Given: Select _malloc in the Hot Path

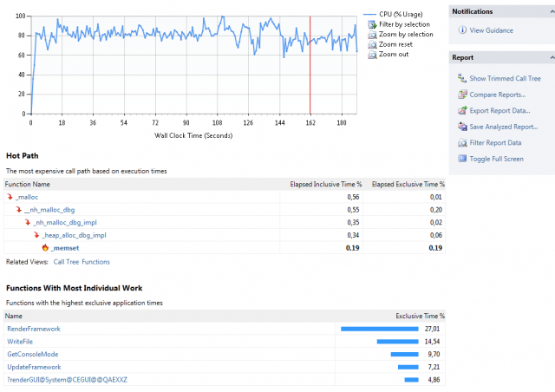Looking at the screenshot, I should pyautogui.click(x=29, y=197).
